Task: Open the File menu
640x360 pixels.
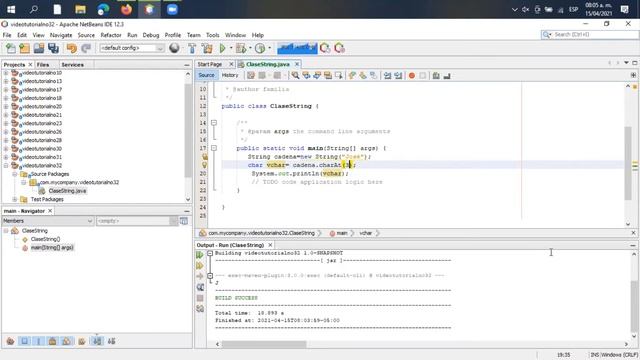Action: pyautogui.click(x=7, y=35)
